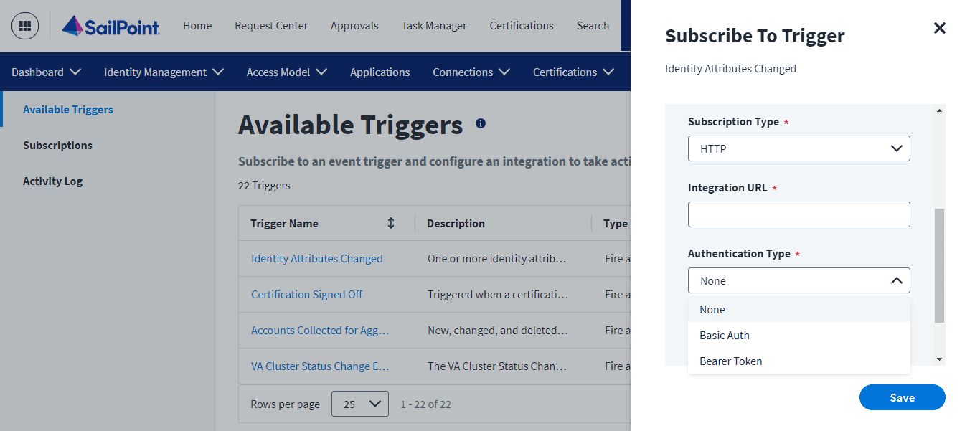
Task: Open the Certifications top menu item
Action: 522,26
